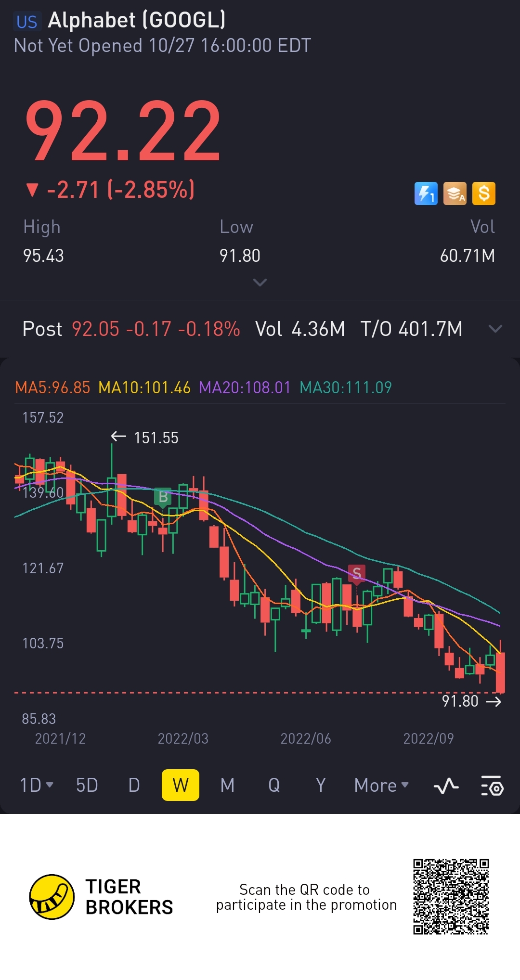Switch to the D daily chart tab

(x=134, y=785)
